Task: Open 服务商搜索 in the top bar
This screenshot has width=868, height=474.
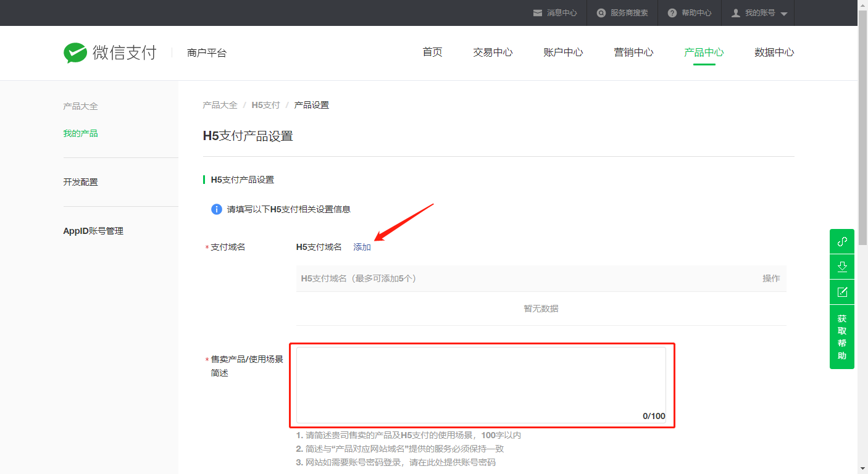Action: (x=629, y=13)
